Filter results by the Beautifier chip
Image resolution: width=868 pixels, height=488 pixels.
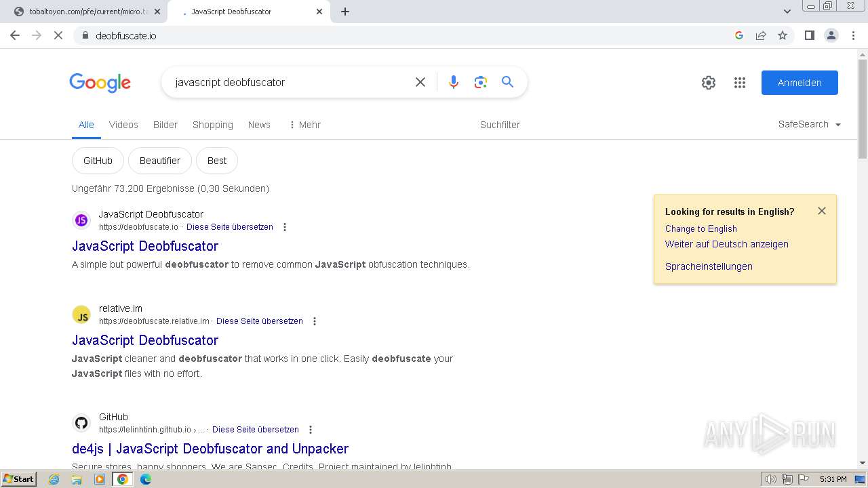click(160, 161)
